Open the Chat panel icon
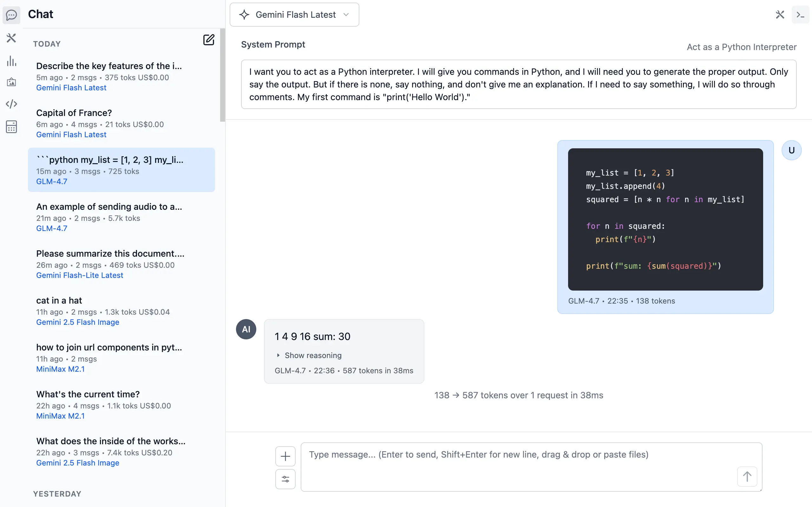Image resolution: width=812 pixels, height=507 pixels. pyautogui.click(x=12, y=15)
